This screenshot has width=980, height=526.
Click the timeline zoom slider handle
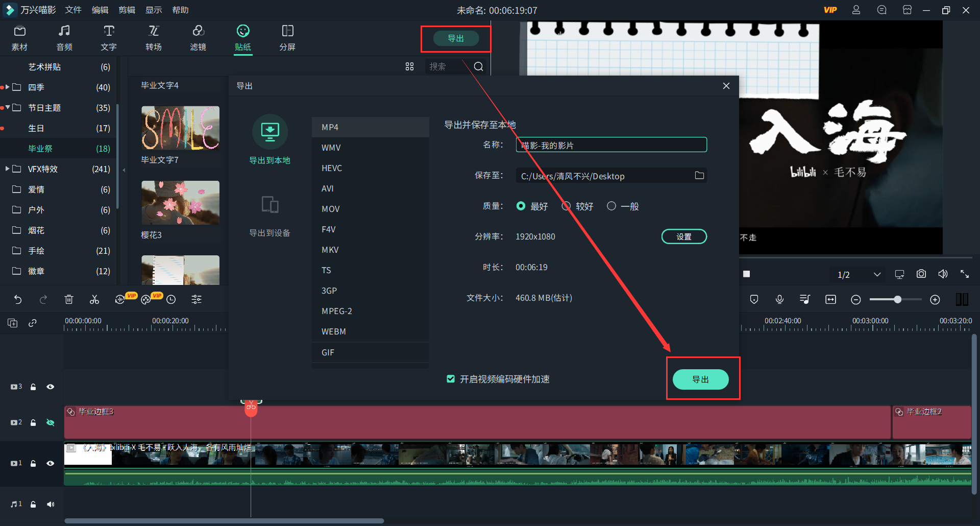click(897, 300)
